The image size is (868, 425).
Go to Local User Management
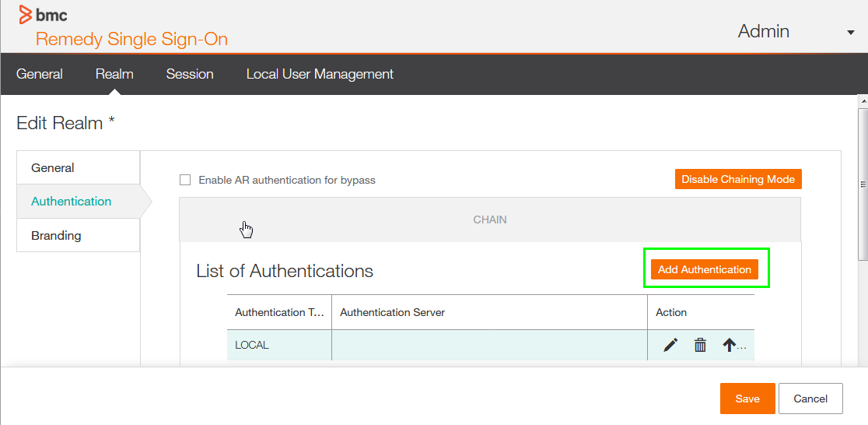(x=320, y=74)
